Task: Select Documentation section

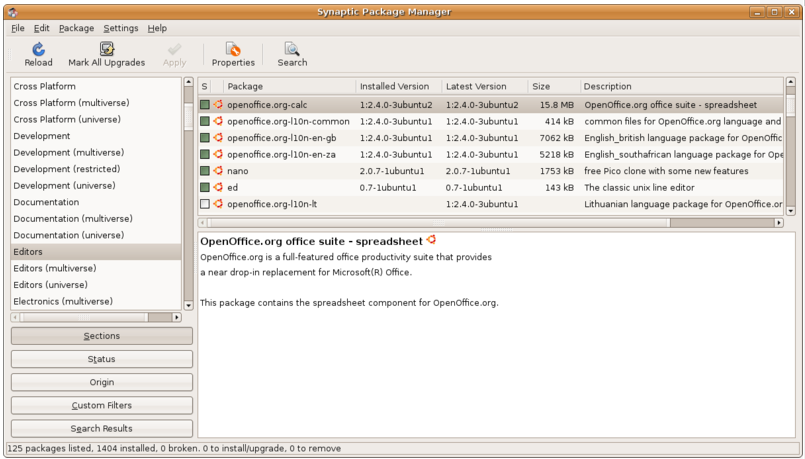Action: 96,202
